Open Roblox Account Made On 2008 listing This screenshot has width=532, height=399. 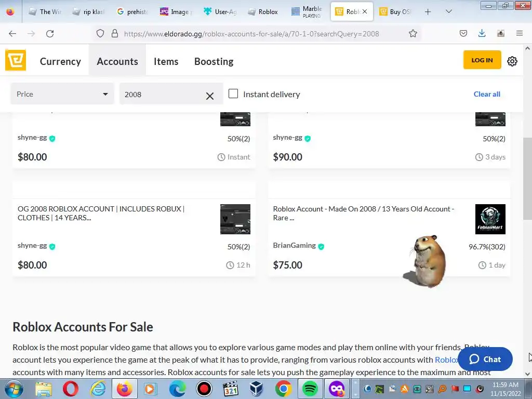(363, 213)
